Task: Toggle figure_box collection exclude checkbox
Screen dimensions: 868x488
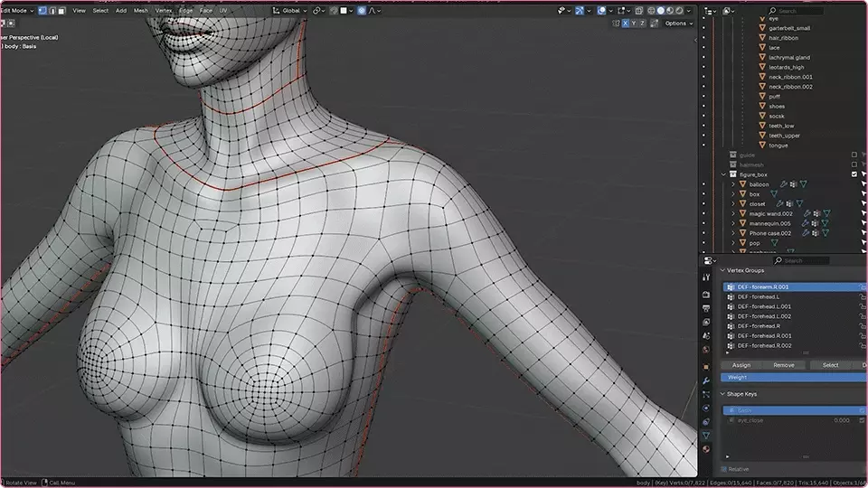Action: (x=854, y=174)
